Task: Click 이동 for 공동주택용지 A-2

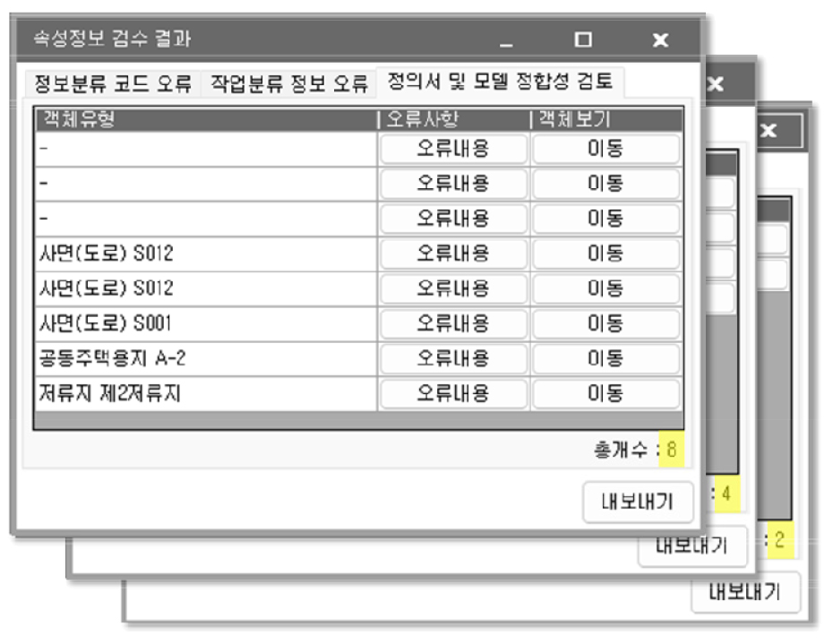Action: 611,358
